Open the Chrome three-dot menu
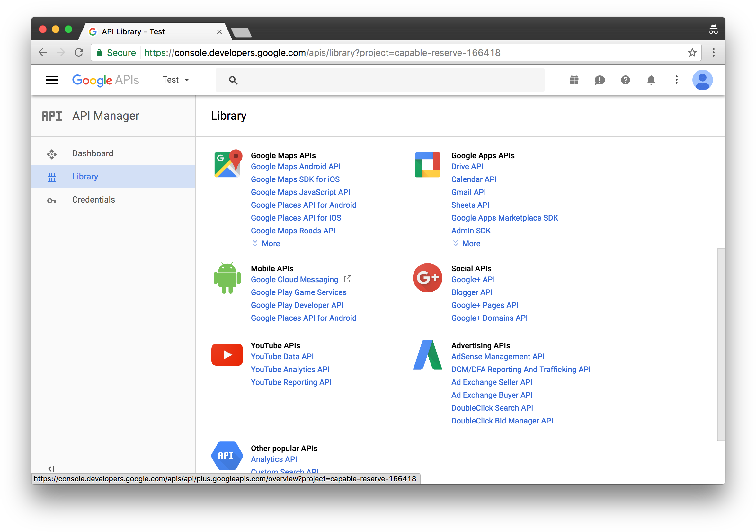This screenshot has height=532, width=756. [x=714, y=52]
